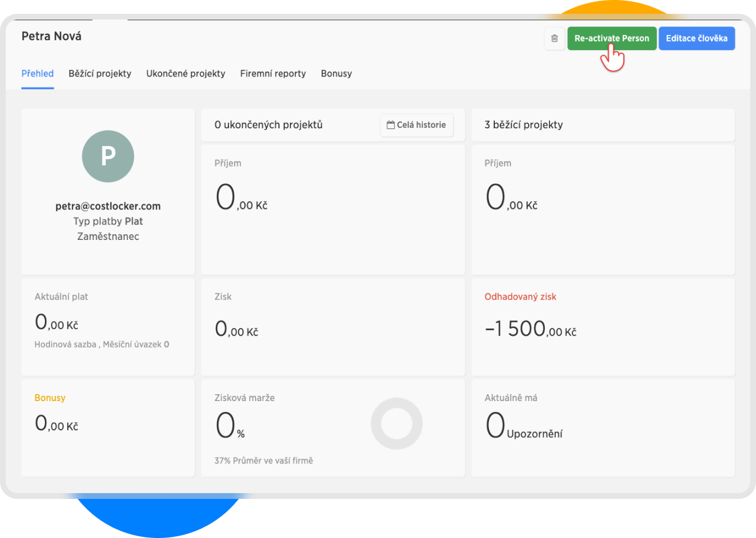The image size is (756, 538).
Task: Click the 0 ukončených projektů header
Action: [268, 125]
